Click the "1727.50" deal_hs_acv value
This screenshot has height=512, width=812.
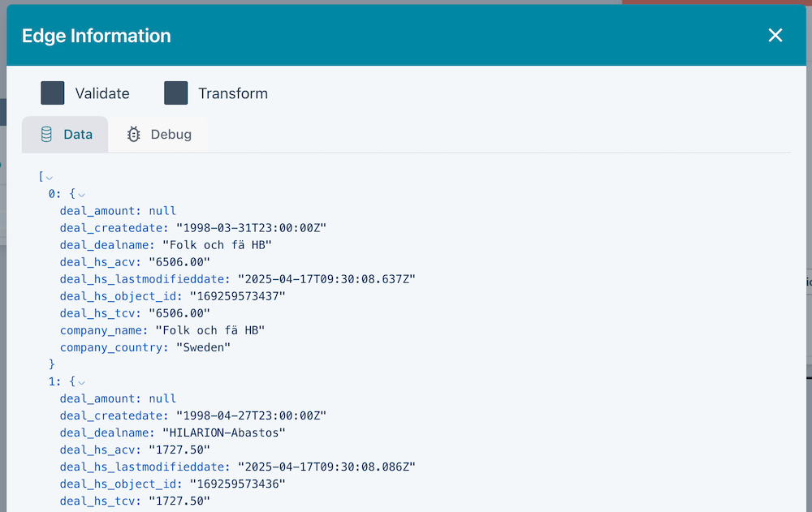coord(179,450)
